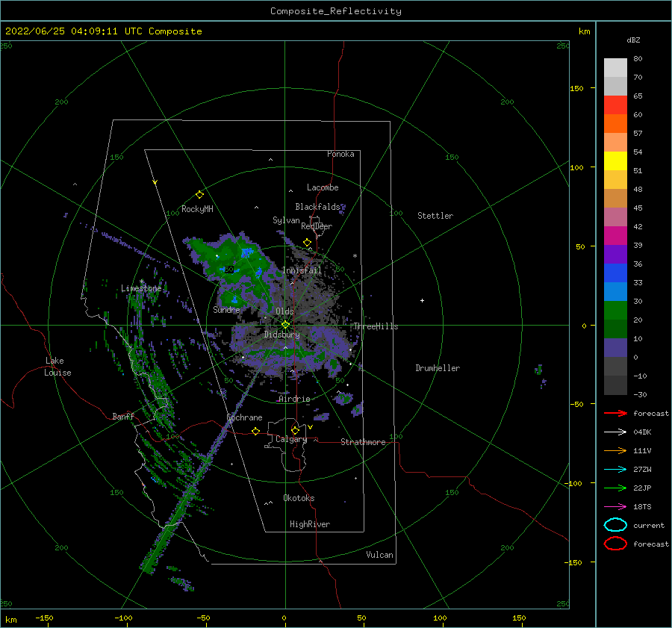Click the Didsbury town label
This screenshot has height=628, width=672.
point(282,335)
